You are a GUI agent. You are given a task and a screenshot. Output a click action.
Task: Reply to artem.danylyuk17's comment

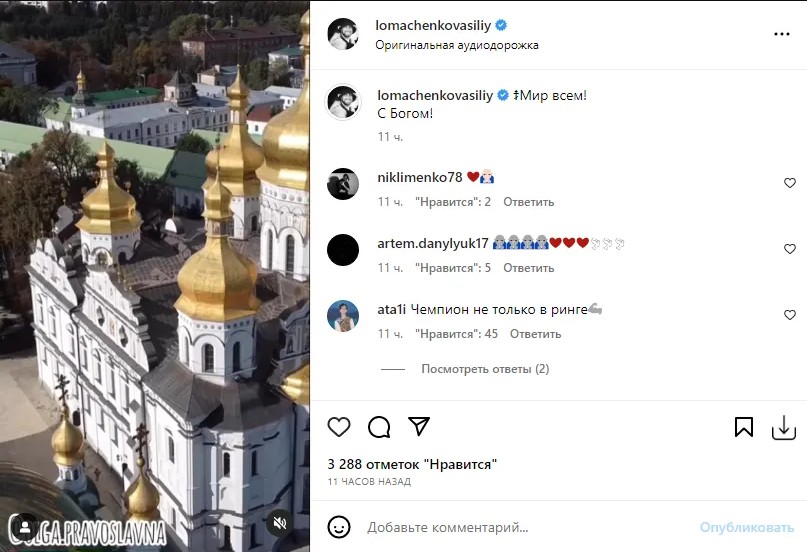(528, 268)
